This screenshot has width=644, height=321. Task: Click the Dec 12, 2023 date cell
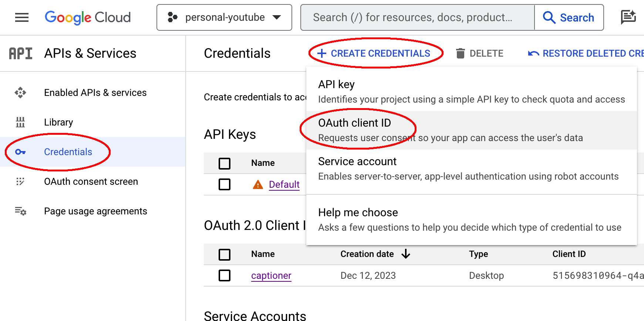click(368, 276)
